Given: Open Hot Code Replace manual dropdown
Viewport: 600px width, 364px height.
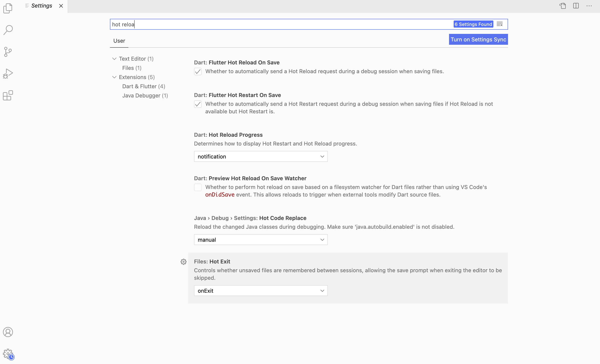Looking at the screenshot, I should point(260,240).
